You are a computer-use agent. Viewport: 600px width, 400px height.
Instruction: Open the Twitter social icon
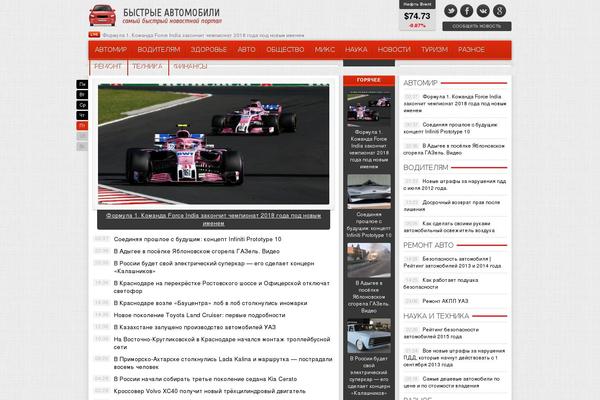(x=450, y=11)
